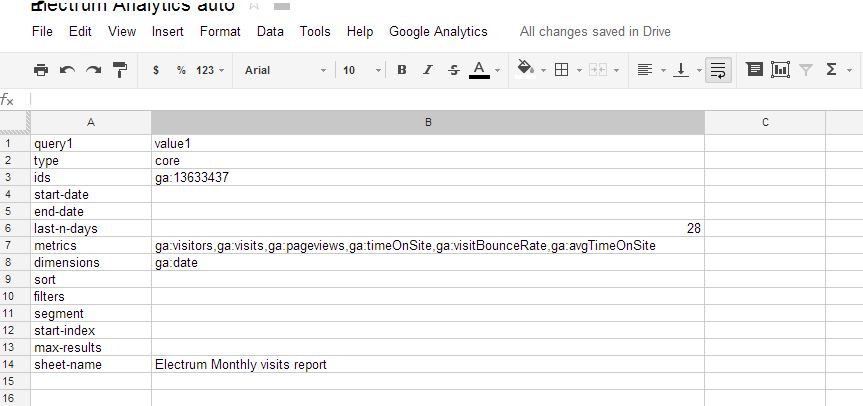Click the horizontal align icon
This screenshot has height=406, width=863.
[x=644, y=70]
